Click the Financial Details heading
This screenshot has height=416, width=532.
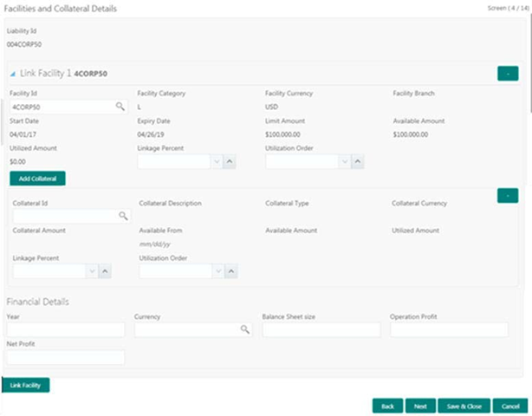[x=37, y=302]
